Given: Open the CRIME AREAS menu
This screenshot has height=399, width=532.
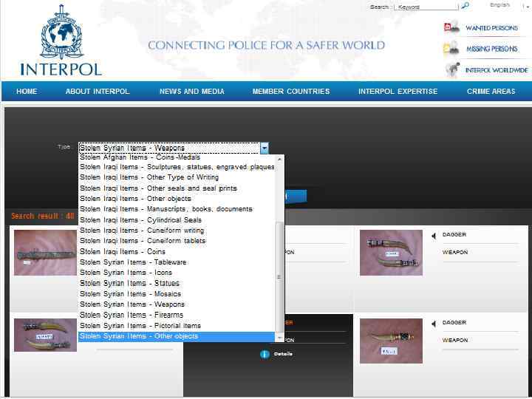Looking at the screenshot, I should point(491,92).
